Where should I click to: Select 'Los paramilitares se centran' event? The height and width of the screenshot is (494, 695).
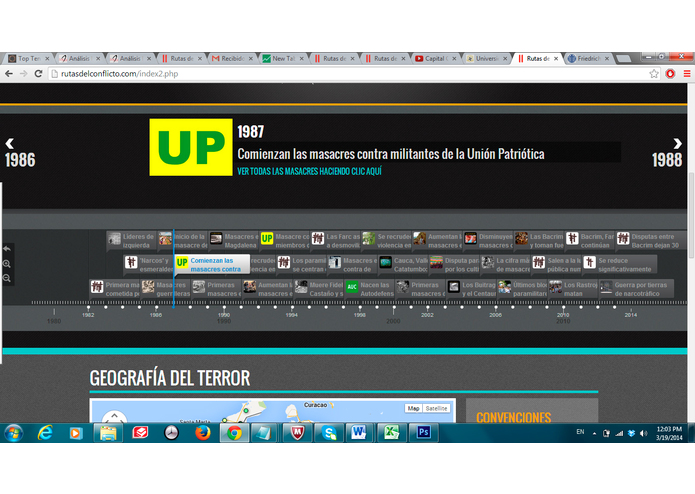point(301,265)
